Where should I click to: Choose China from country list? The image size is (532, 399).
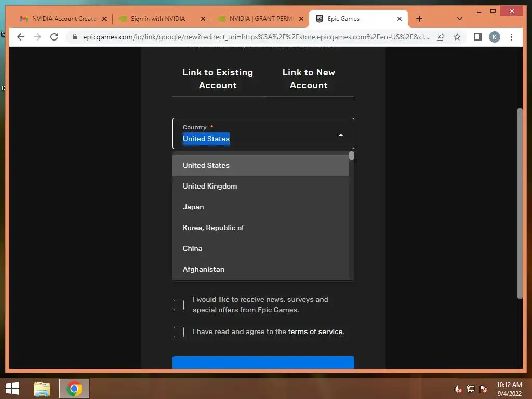coord(261,248)
